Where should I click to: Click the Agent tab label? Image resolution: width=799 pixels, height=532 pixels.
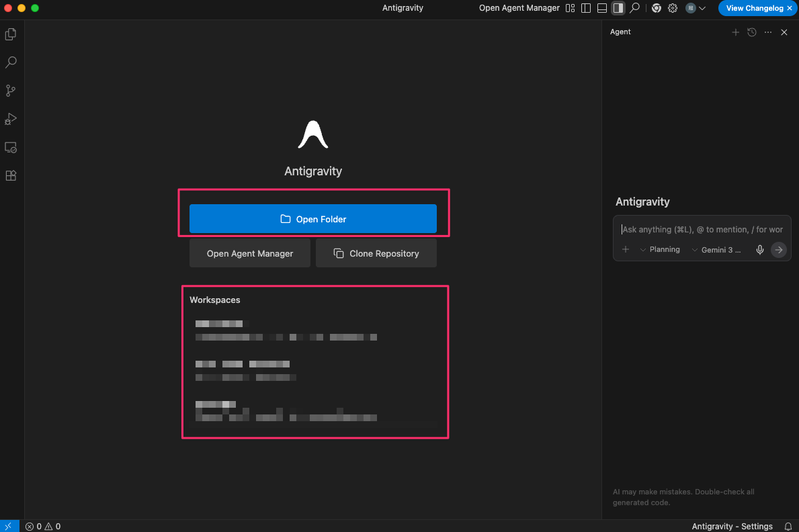(x=620, y=32)
